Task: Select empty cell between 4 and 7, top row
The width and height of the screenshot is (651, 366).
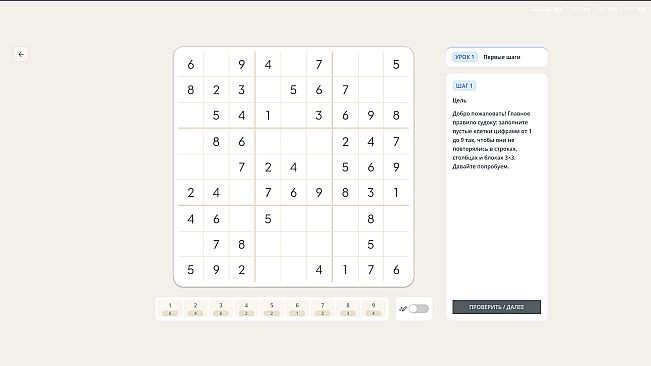Action: click(294, 64)
